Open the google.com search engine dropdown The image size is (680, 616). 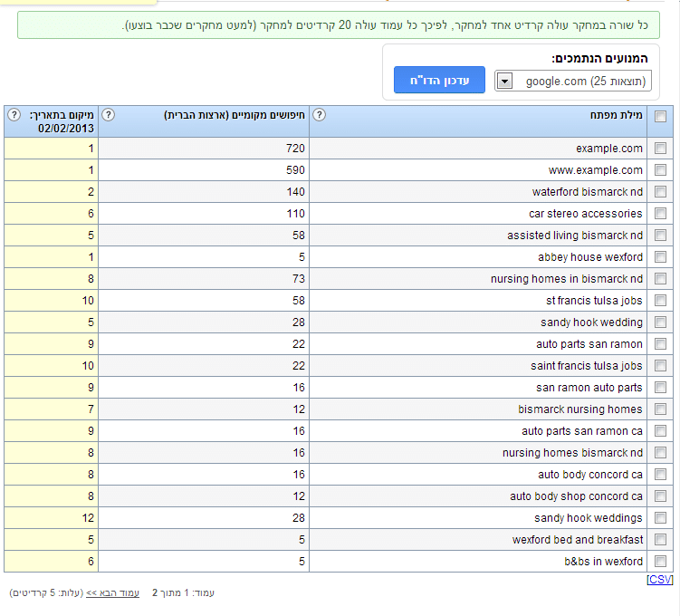point(573,82)
